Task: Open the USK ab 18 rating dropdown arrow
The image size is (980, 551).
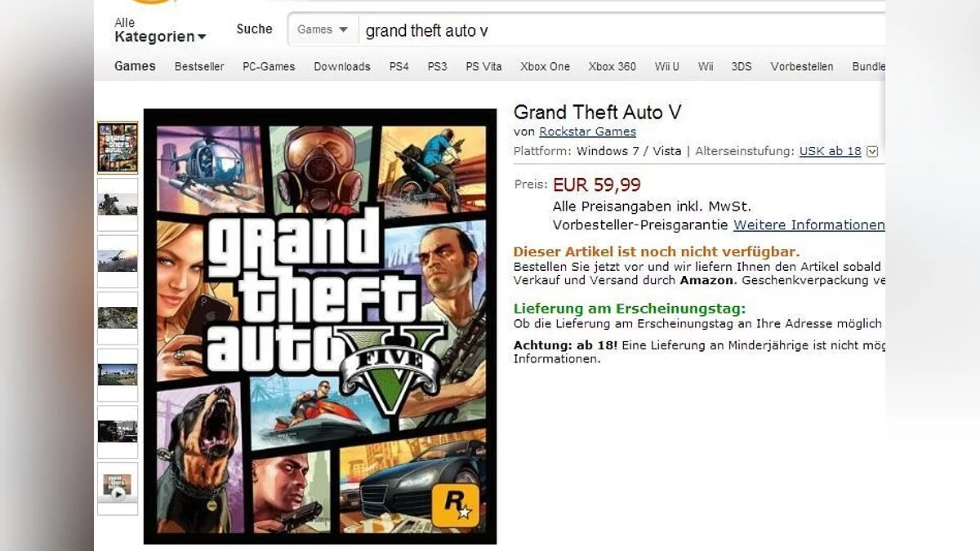Action: click(x=872, y=152)
